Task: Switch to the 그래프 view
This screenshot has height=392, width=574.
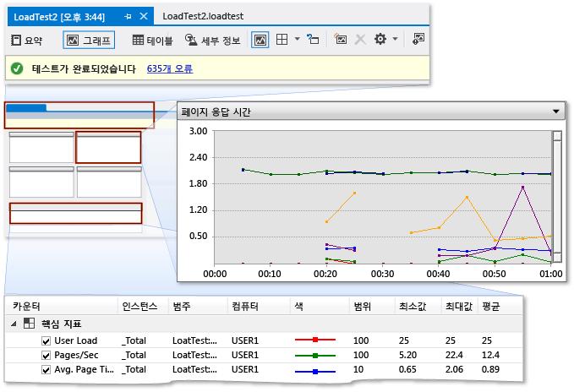Action: pos(89,40)
